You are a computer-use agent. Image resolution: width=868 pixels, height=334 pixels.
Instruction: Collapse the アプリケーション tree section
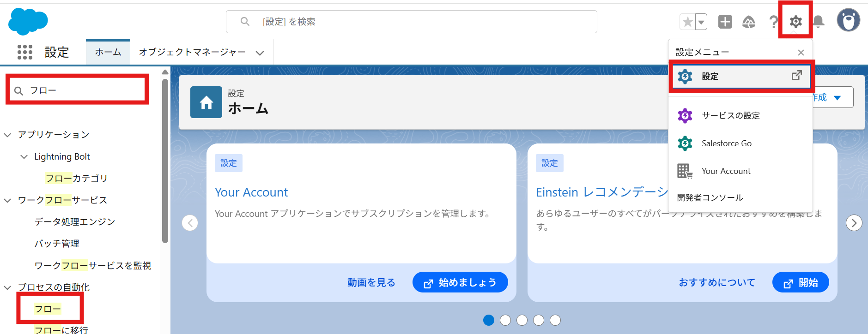[x=7, y=135]
